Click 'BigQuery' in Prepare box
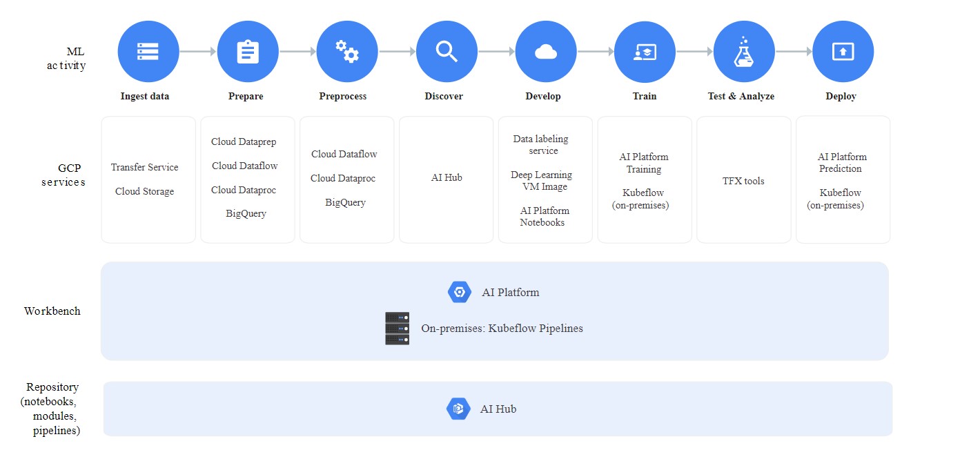The height and width of the screenshot is (459, 980). 246,214
